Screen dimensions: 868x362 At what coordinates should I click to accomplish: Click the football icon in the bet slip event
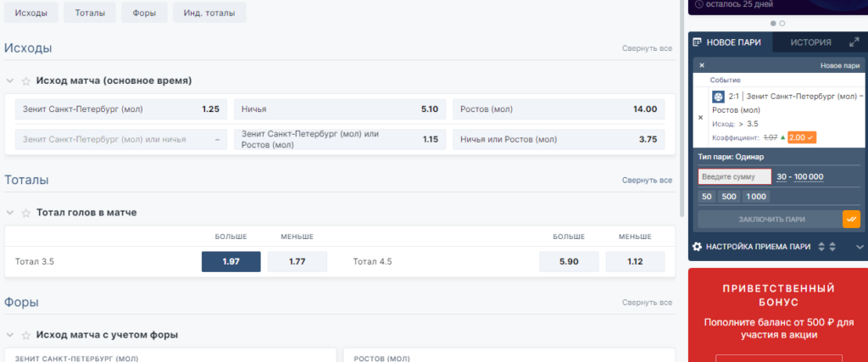718,97
